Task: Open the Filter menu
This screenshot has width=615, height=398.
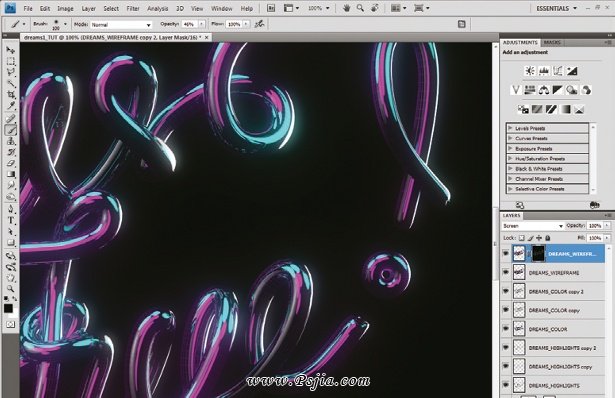Action: click(x=133, y=8)
